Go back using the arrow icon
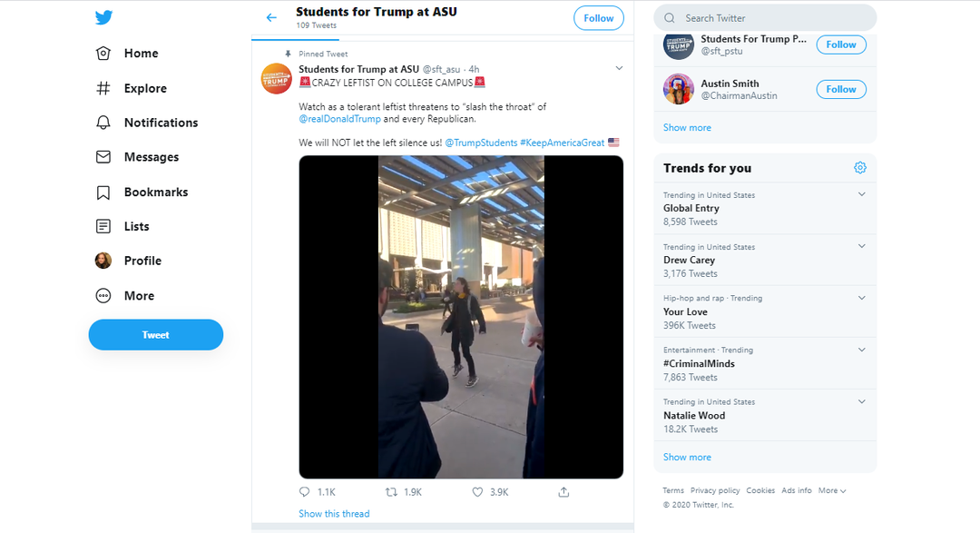This screenshot has width=980, height=533. coord(271,17)
